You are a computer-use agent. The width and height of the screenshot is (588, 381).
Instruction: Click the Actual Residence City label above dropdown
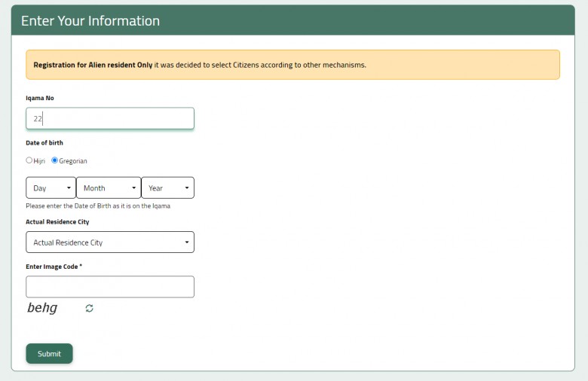click(57, 222)
